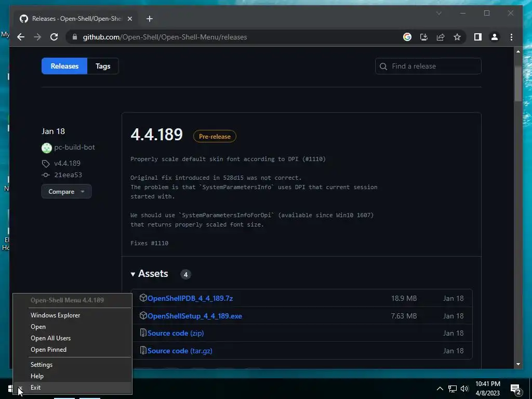Click the Pre-release badge
Viewport: 532px width, 399px height.
point(215,137)
